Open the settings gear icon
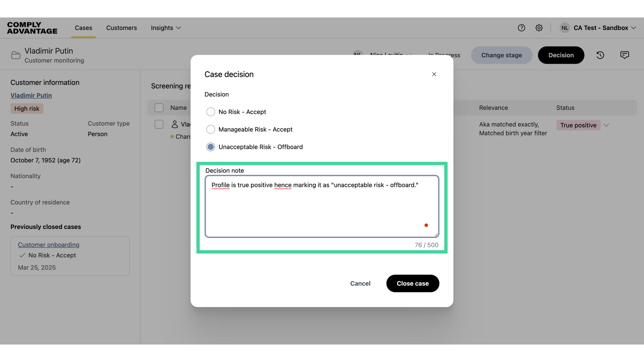The height and width of the screenshot is (362, 644). 539,28
